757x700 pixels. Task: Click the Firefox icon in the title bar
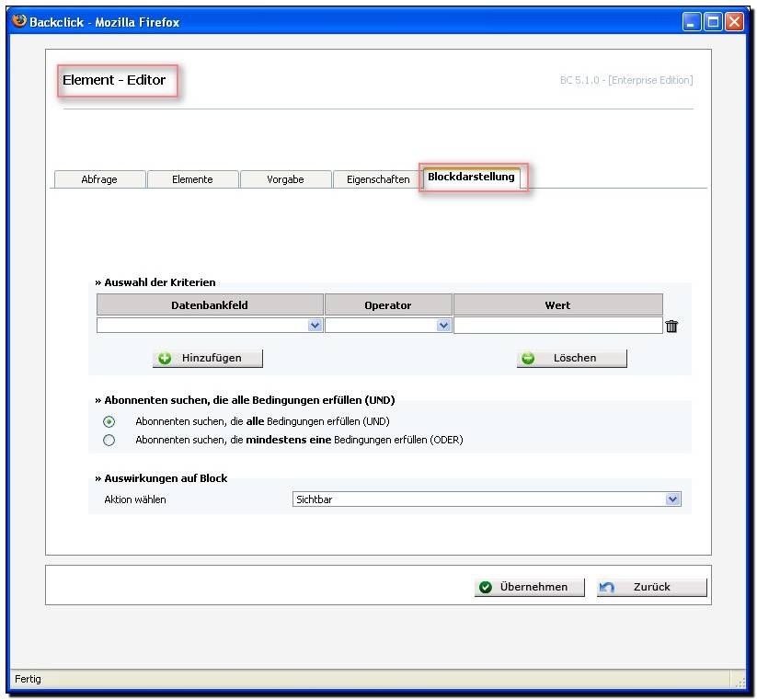[19, 21]
